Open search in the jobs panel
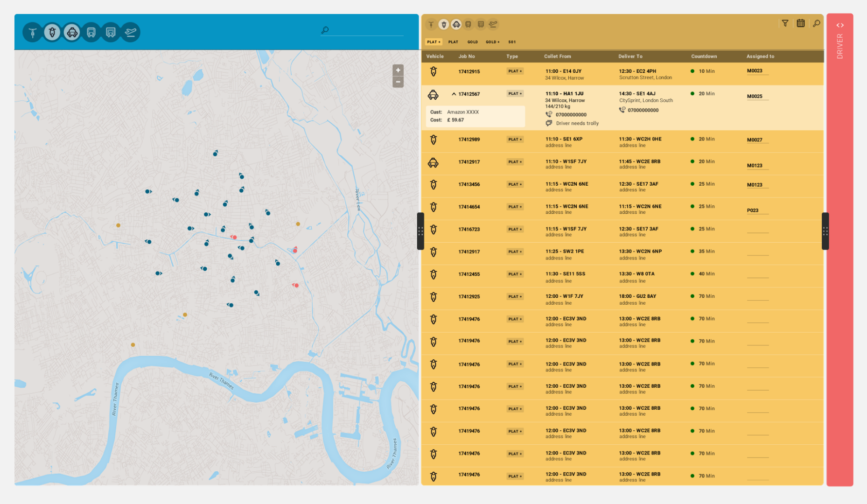 [816, 23]
